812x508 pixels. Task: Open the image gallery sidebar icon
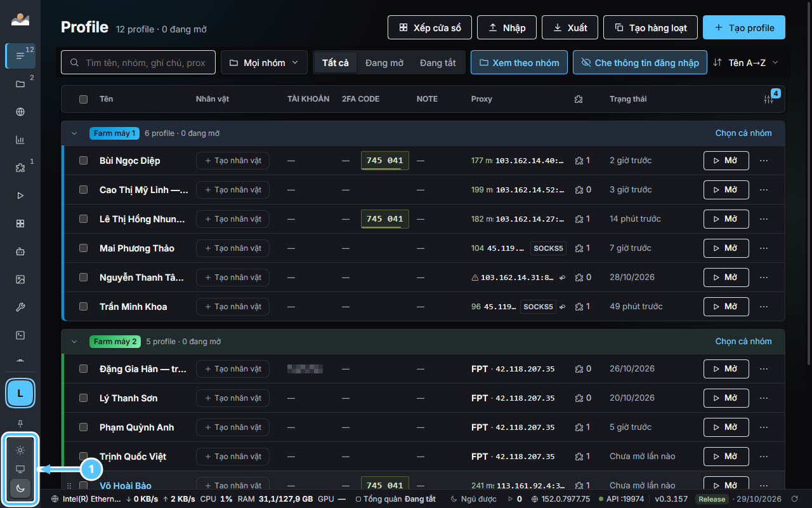[x=20, y=279]
